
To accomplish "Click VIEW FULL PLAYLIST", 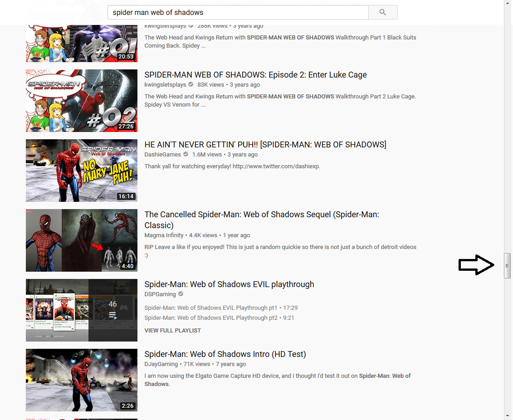I will click(173, 331).
